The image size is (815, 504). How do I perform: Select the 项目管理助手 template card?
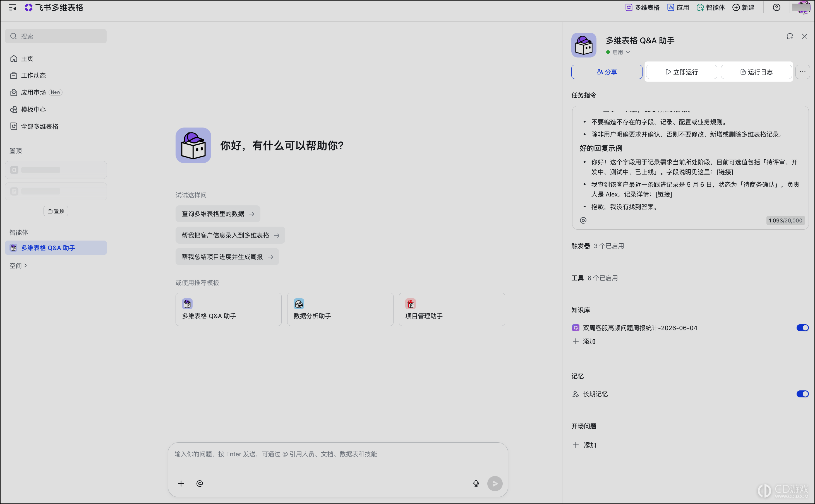452,309
